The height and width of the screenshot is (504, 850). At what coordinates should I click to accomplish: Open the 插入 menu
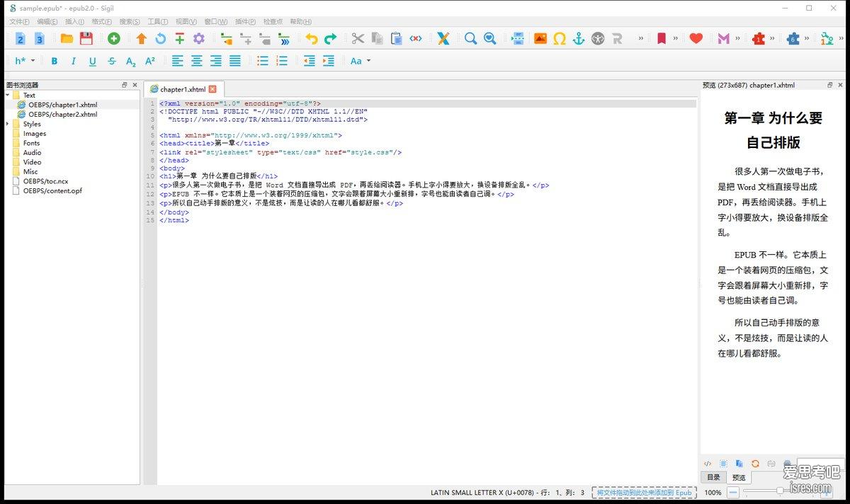74,22
